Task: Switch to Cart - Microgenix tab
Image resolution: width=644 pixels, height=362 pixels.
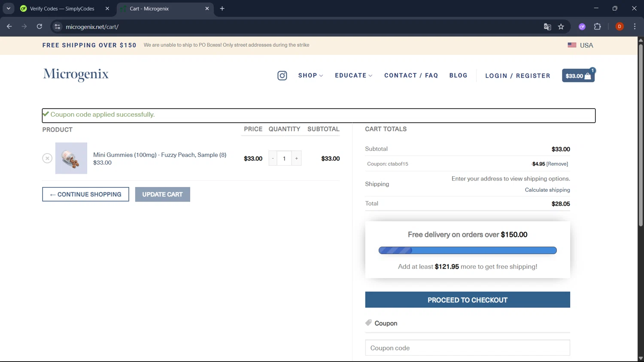Action: pos(165,9)
